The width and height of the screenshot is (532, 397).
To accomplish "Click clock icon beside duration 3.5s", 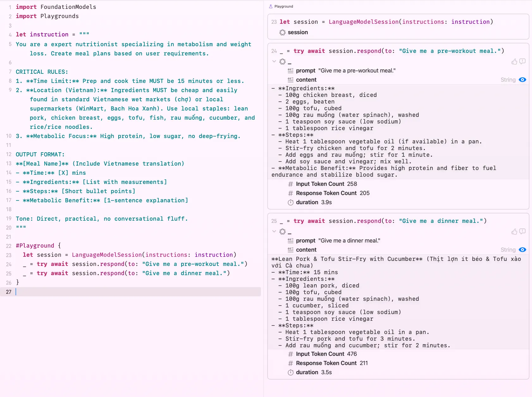I will (x=290, y=372).
